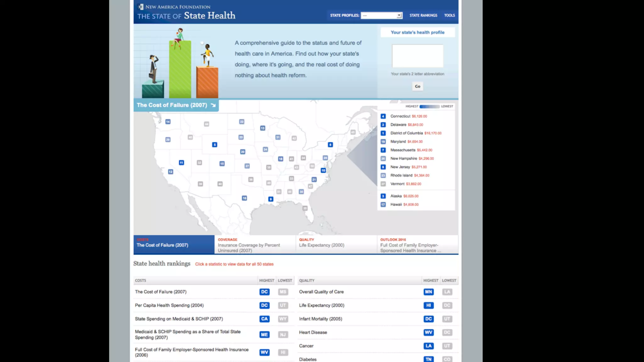
Task: Open Per Capita Health Spending (2004) statistic
Action: (169, 305)
